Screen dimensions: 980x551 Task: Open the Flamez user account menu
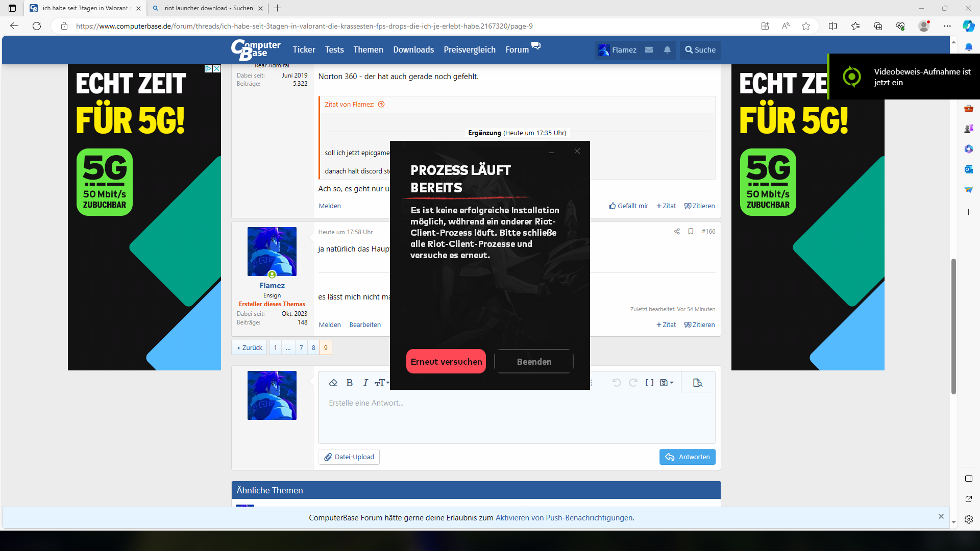(x=618, y=50)
